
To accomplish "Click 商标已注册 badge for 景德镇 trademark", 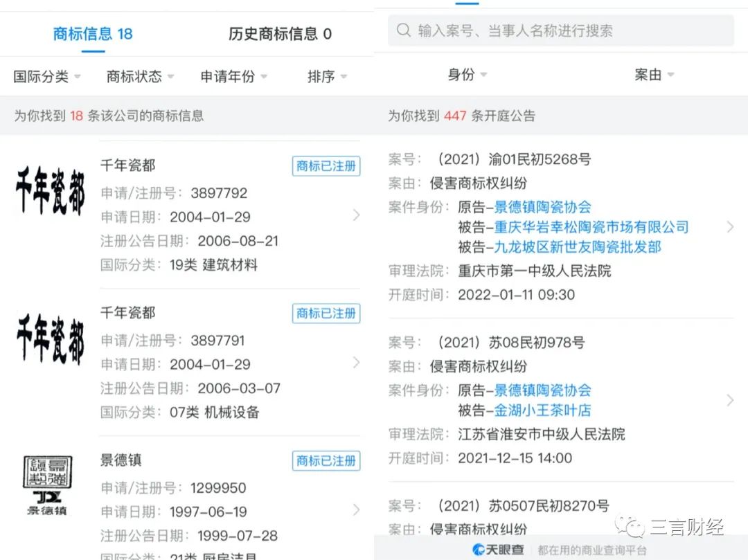I will click(x=326, y=460).
